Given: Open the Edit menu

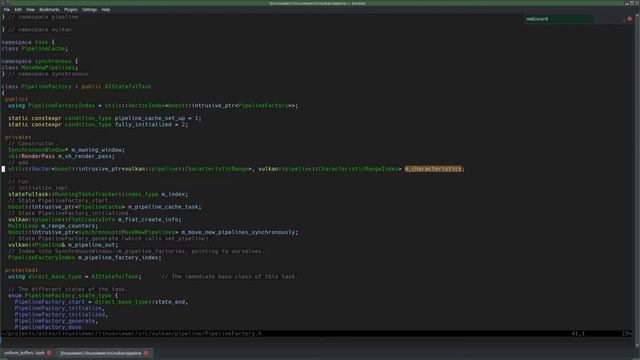Looking at the screenshot, I should click(x=18, y=9).
